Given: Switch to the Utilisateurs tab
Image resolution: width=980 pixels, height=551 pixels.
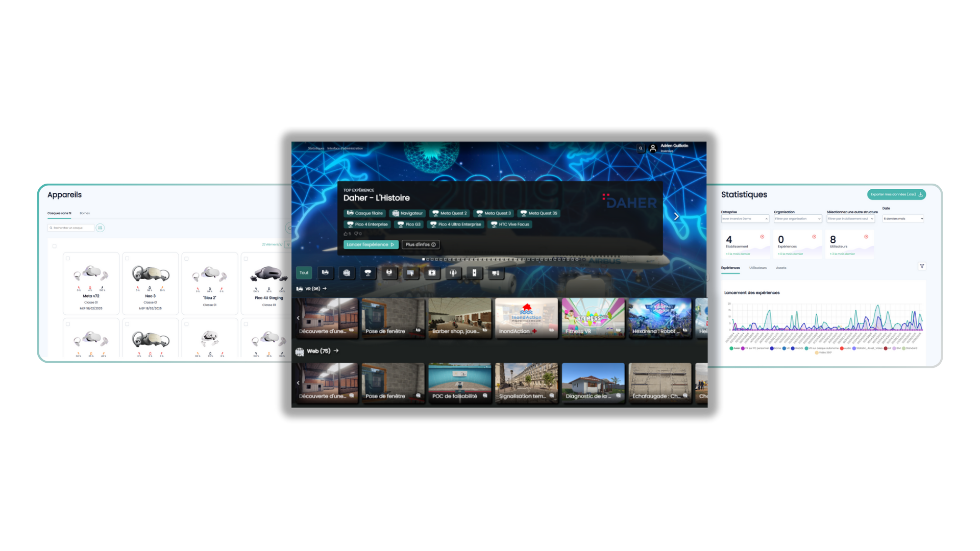Looking at the screenshot, I should pos(757,268).
